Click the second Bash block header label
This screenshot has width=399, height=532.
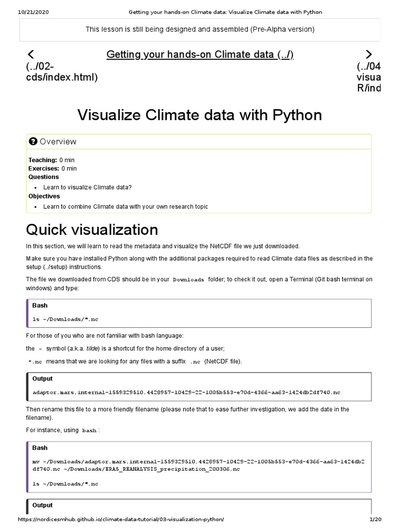[40, 447]
